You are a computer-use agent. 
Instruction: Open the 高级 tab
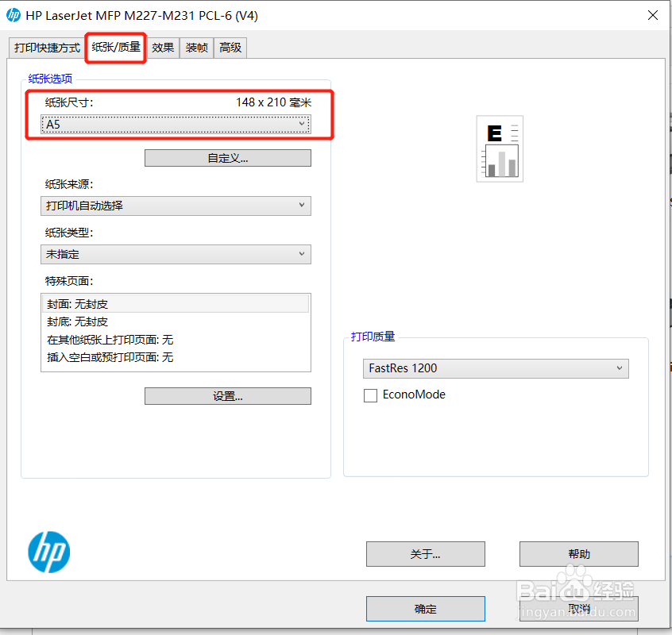(x=230, y=48)
